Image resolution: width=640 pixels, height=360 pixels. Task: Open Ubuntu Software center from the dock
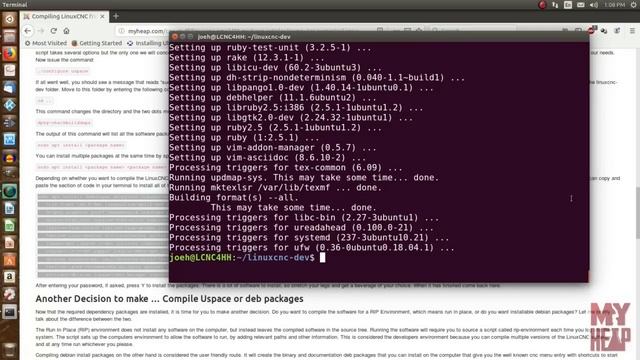point(9,260)
